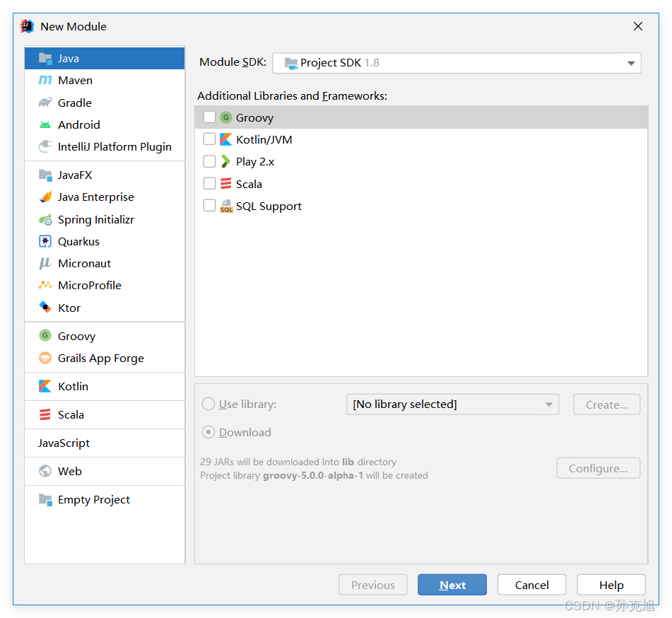Choose Maven module type

click(x=105, y=80)
